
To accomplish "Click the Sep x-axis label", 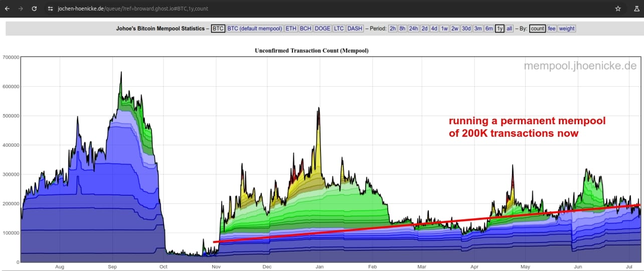I will [x=112, y=267].
